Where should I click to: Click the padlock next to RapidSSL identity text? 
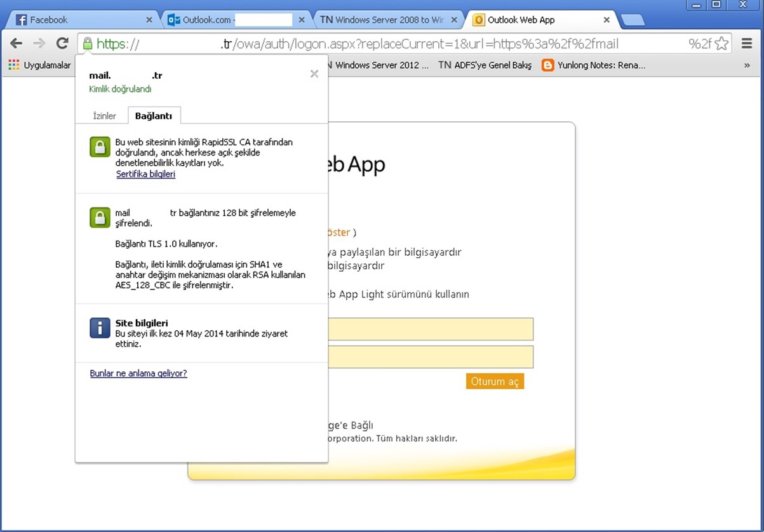pyautogui.click(x=100, y=147)
